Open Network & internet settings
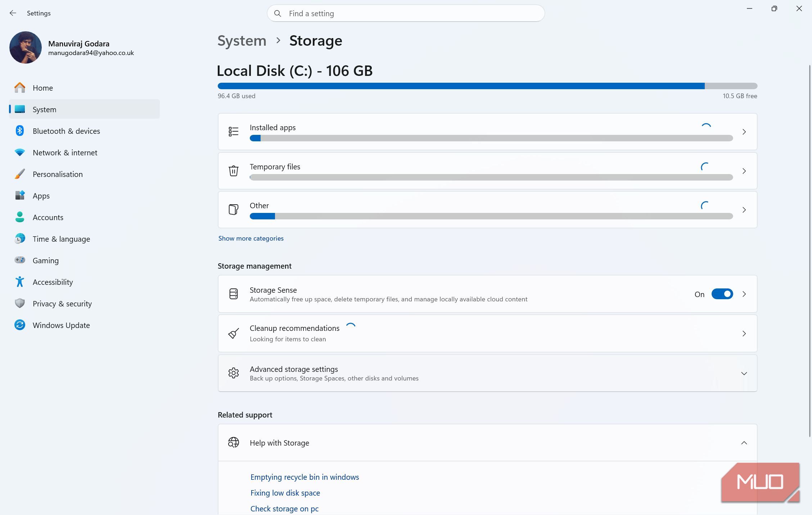The height and width of the screenshot is (515, 812). tap(84, 152)
